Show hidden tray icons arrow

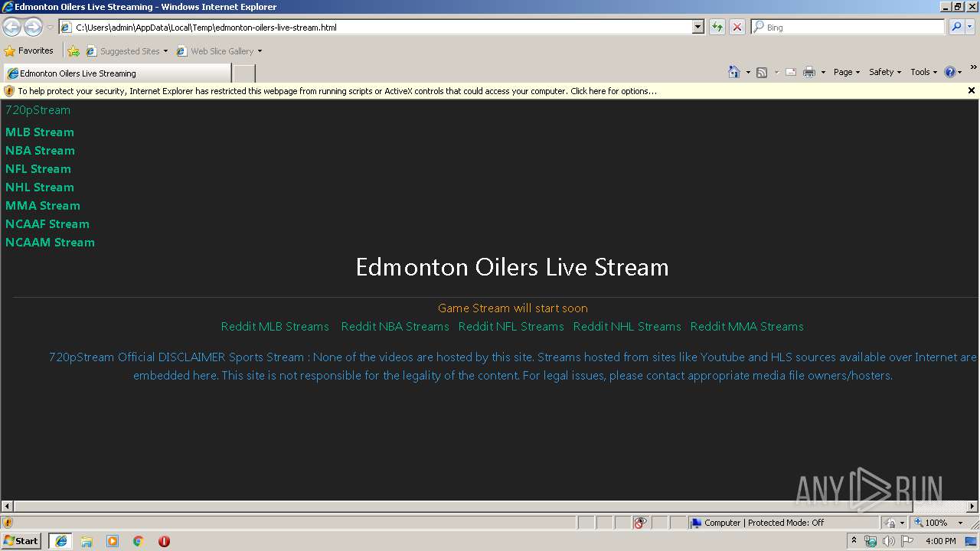click(x=854, y=541)
